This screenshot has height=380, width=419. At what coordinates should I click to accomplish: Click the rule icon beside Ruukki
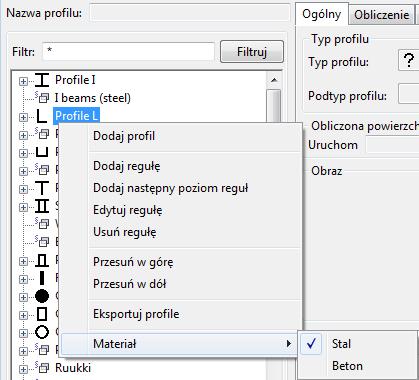point(42,368)
